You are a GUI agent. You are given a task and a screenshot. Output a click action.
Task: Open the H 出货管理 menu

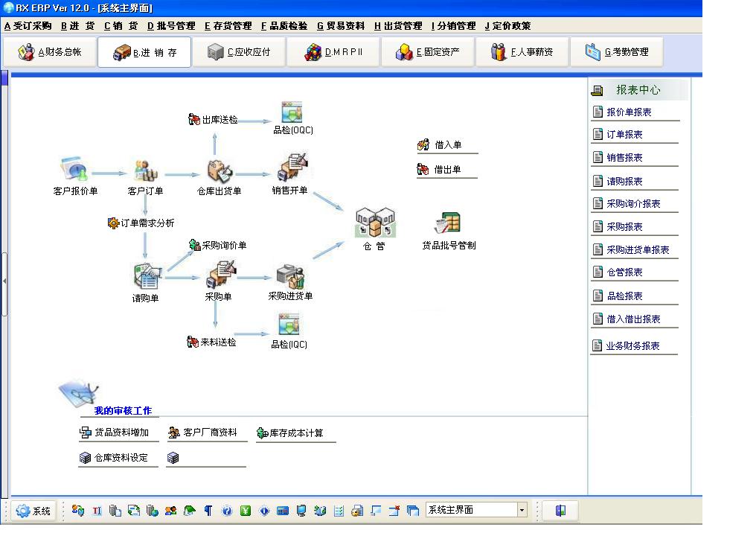(x=398, y=25)
